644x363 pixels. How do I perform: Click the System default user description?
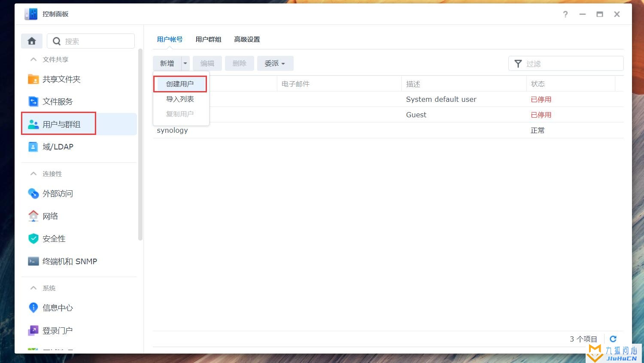click(441, 99)
